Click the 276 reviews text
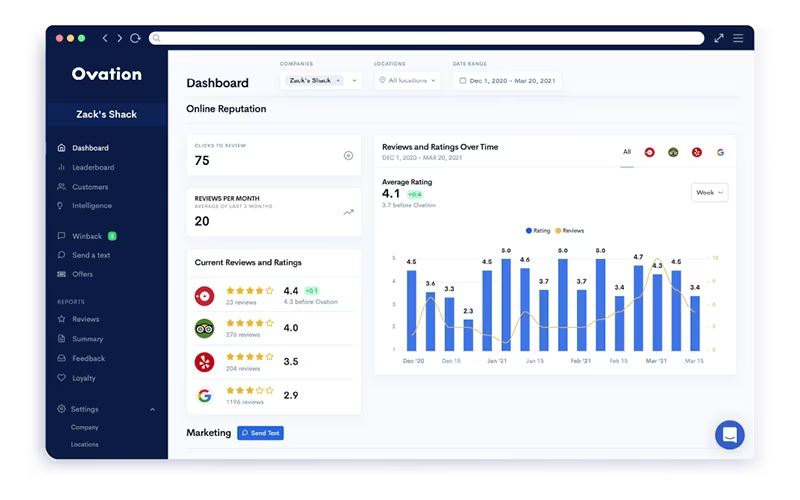The width and height of the screenshot is (800, 500). [x=243, y=335]
